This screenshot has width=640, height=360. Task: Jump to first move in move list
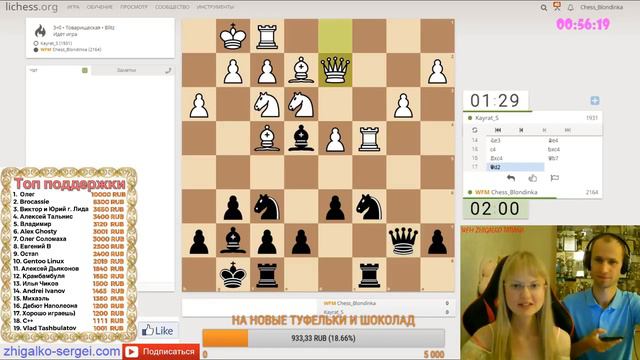498,130
